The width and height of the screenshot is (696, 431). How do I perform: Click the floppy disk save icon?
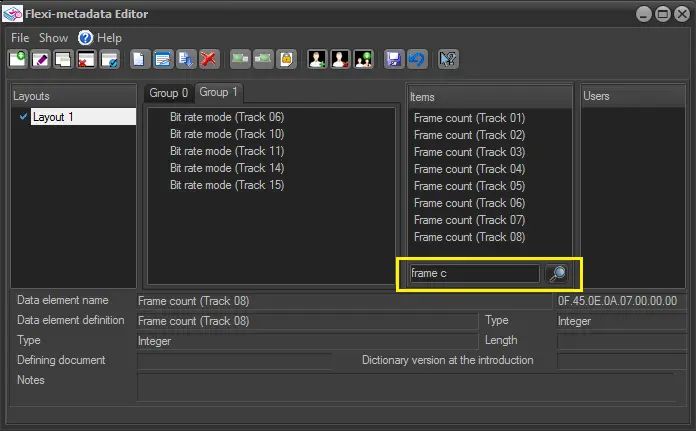(x=394, y=59)
